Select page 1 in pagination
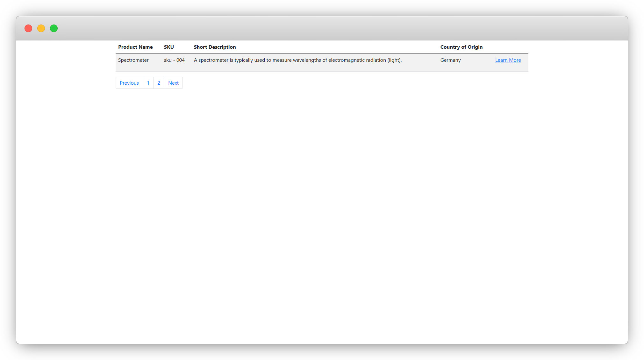Screen dimensions: 644x360 148,83
